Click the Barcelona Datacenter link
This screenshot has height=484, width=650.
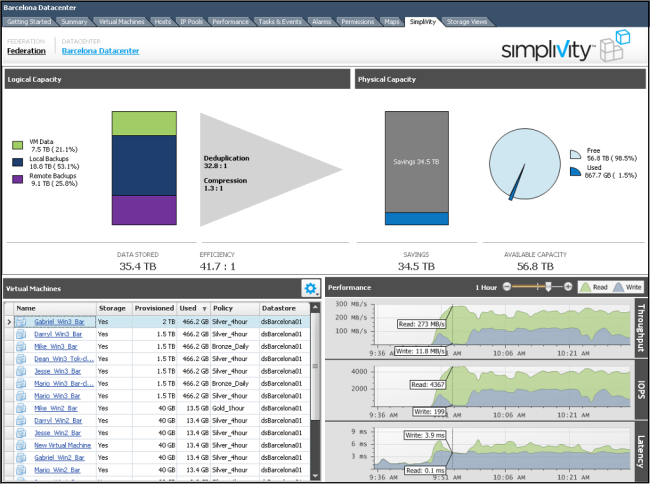(100, 51)
